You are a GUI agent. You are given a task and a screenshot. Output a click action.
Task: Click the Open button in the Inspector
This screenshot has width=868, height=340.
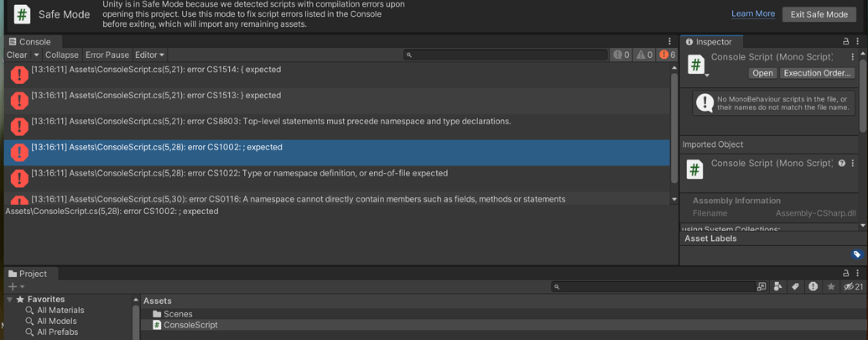[x=762, y=73]
